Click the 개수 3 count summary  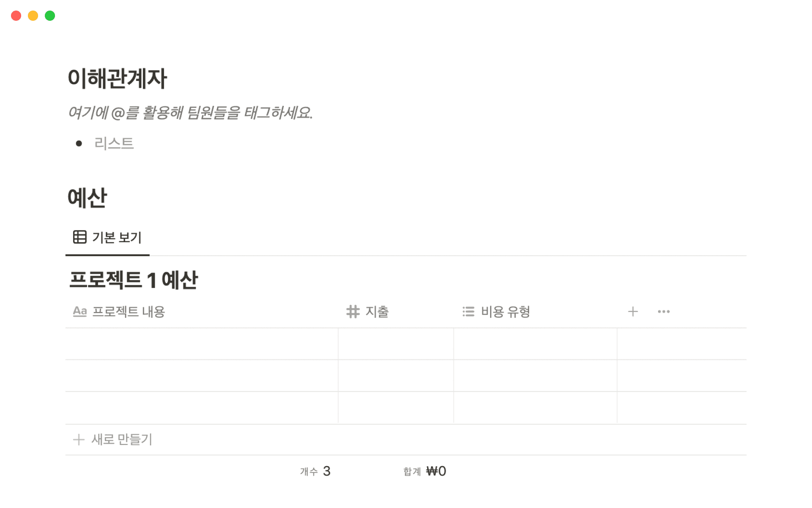pos(315,471)
